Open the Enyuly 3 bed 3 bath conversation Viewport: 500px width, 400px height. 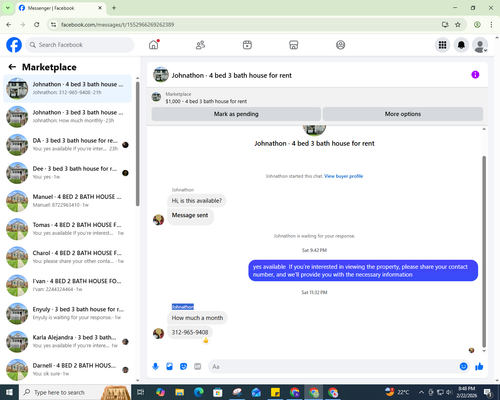click(67, 313)
